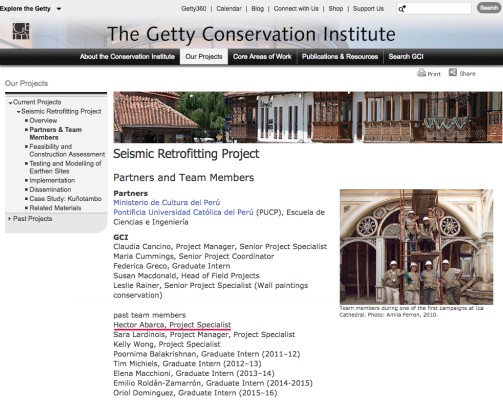
Task: Click Hector Abarca, Project Specialist text
Action: click(x=172, y=325)
